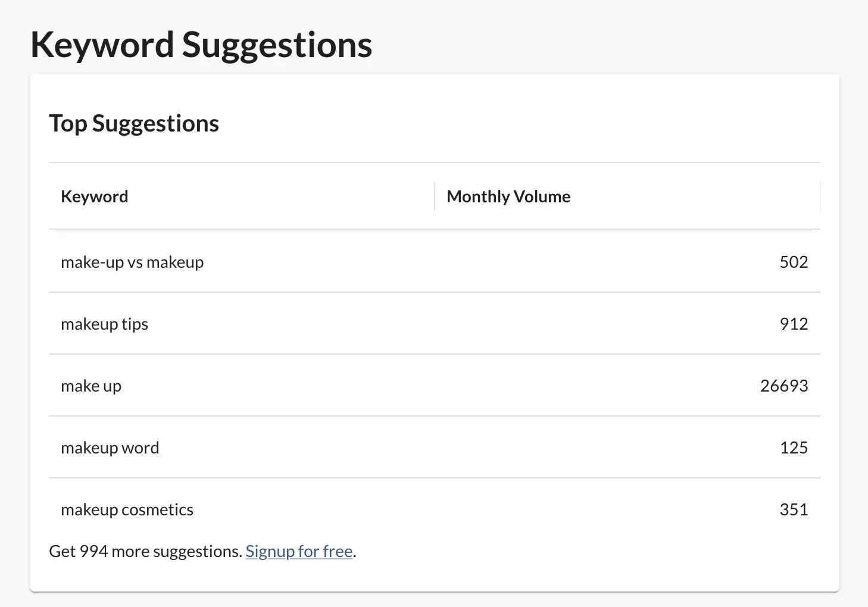This screenshot has height=607, width=868.
Task: Click the 'makeup tips' keyword cell
Action: pyautogui.click(x=105, y=324)
